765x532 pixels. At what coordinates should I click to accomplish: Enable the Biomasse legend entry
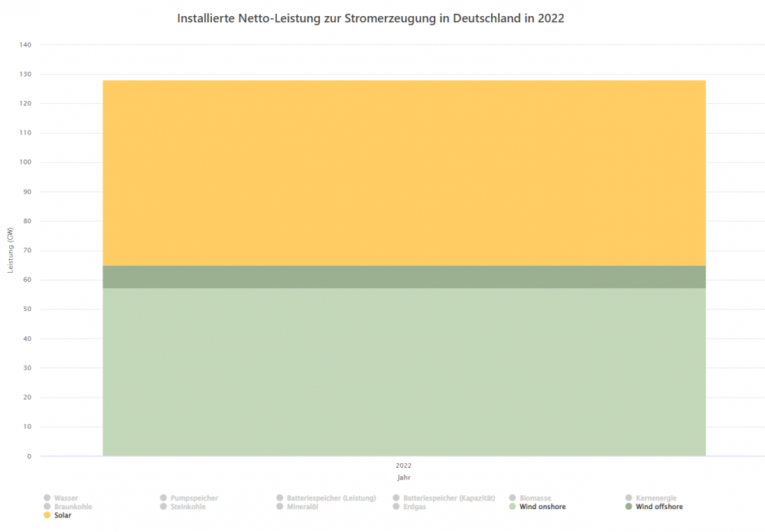[530, 498]
